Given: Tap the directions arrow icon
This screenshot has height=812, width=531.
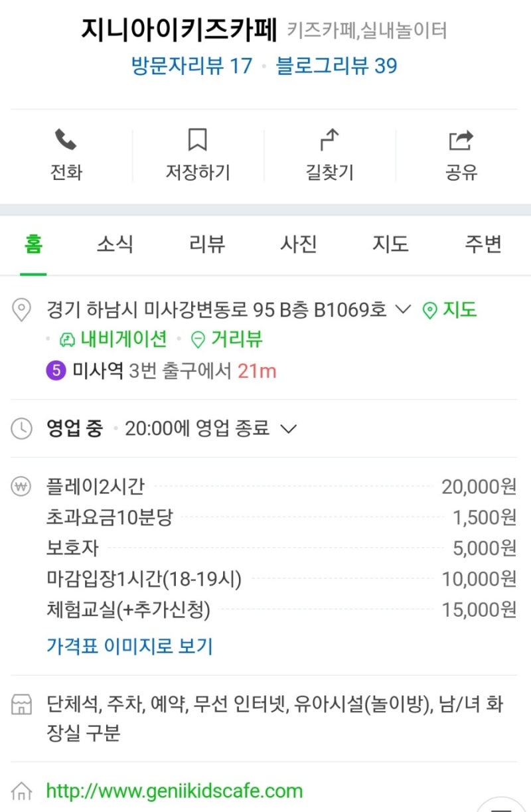Looking at the screenshot, I should [329, 141].
